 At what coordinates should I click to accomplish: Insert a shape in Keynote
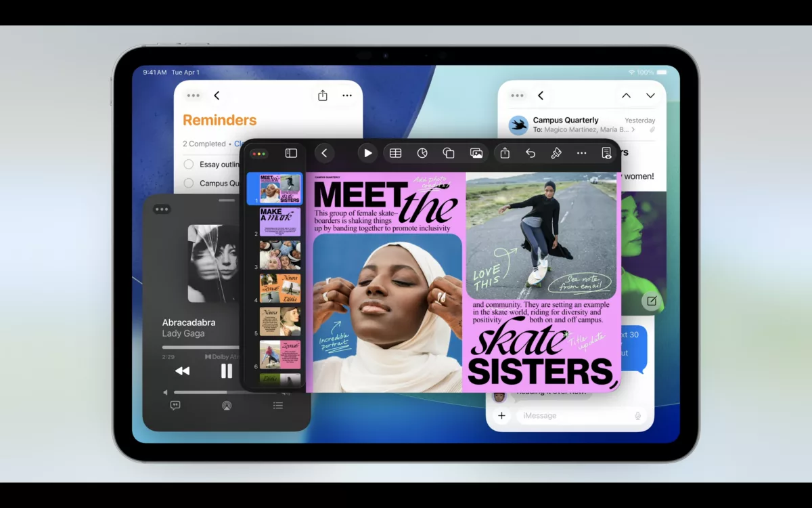(449, 153)
